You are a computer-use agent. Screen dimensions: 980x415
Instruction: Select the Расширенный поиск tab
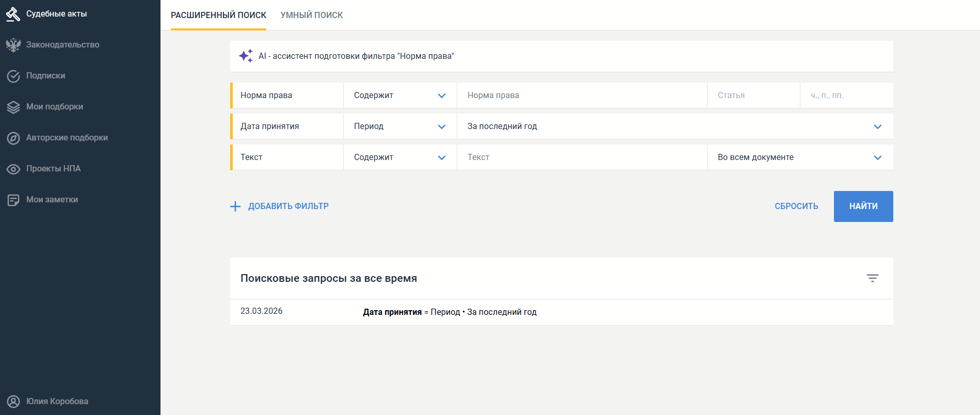pyautogui.click(x=218, y=15)
